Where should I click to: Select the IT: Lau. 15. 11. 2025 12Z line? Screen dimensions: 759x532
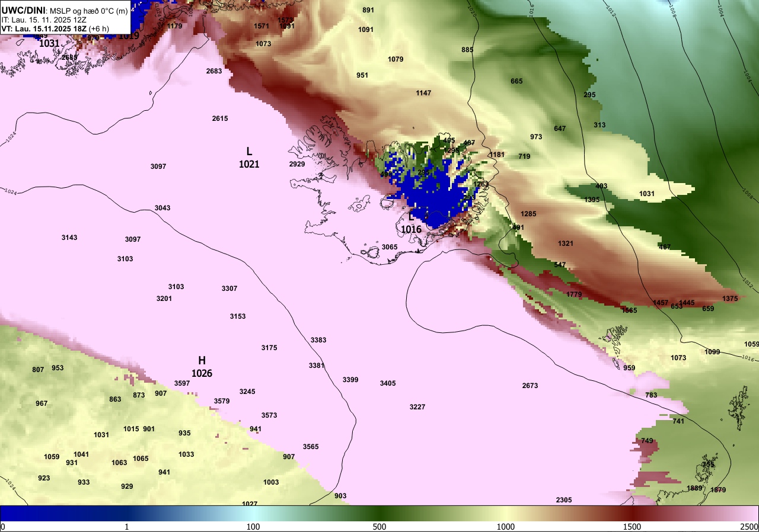[x=43, y=20]
